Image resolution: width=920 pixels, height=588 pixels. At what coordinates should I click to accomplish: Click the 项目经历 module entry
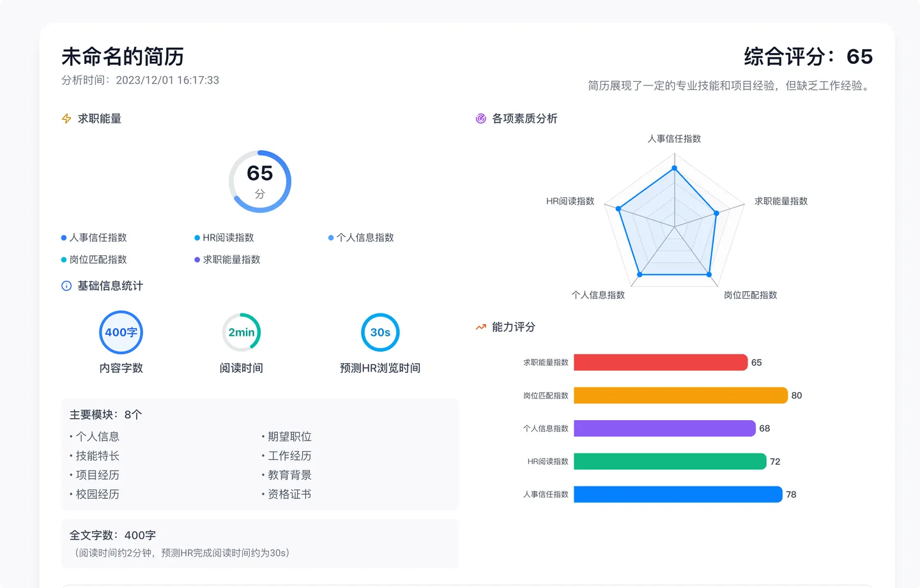98,475
